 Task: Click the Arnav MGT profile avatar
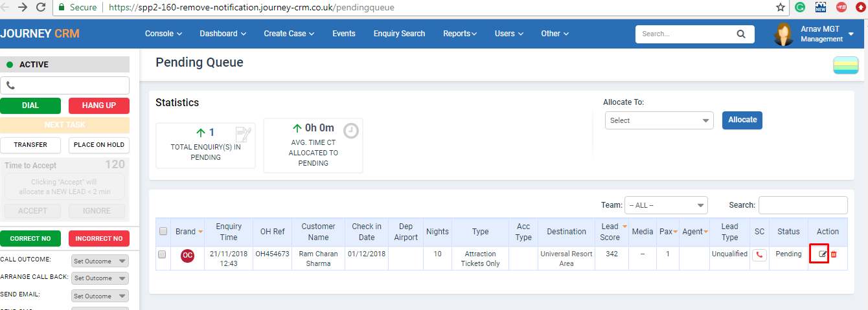coord(784,34)
